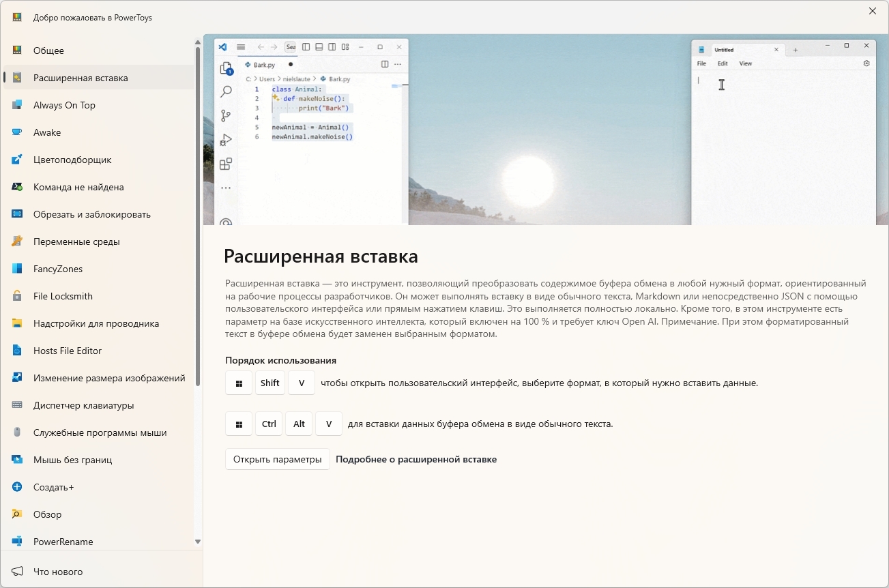
Task: Click the Открыть параметры button
Action: pos(278,459)
